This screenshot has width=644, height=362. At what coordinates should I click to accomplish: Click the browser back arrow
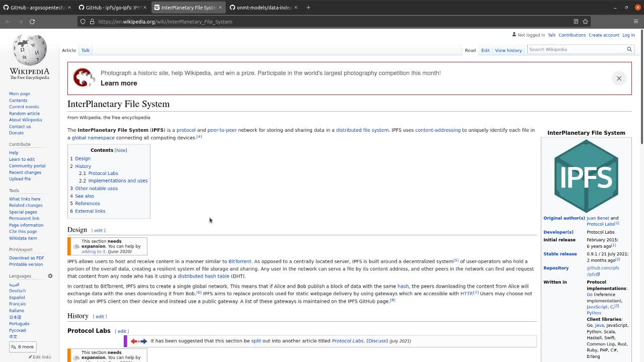click(8, 22)
